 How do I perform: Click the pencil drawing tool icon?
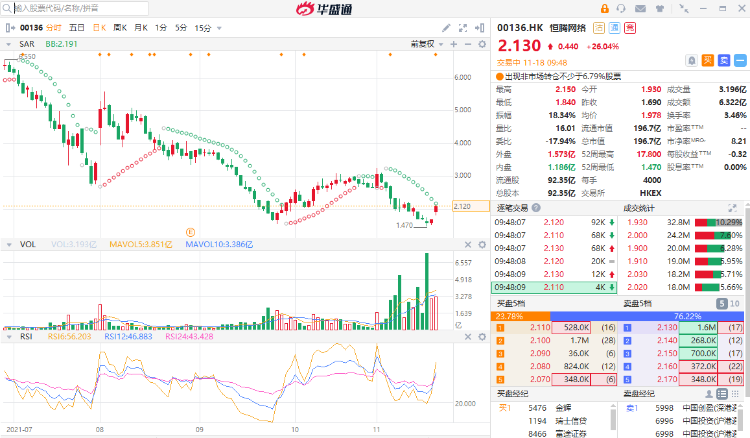point(446,28)
